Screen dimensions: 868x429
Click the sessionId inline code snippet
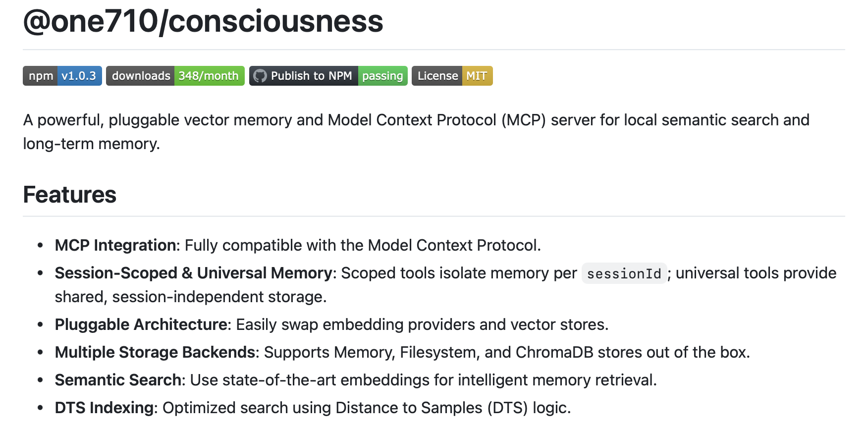click(624, 273)
